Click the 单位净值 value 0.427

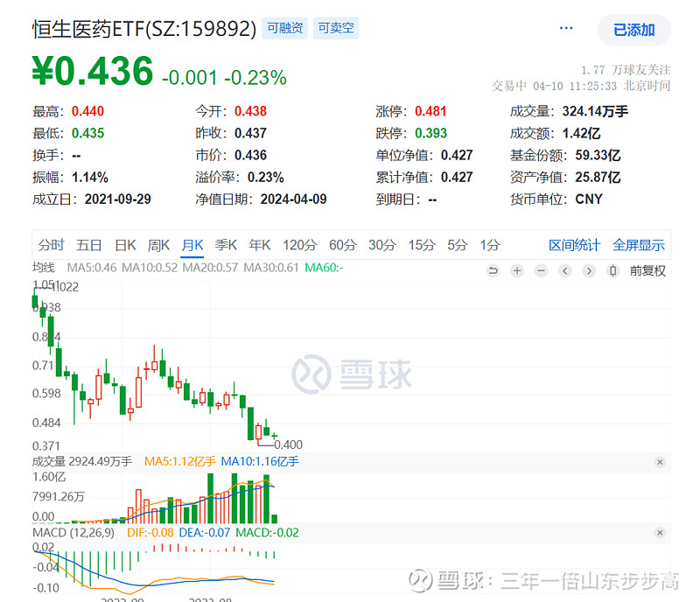pos(457,155)
